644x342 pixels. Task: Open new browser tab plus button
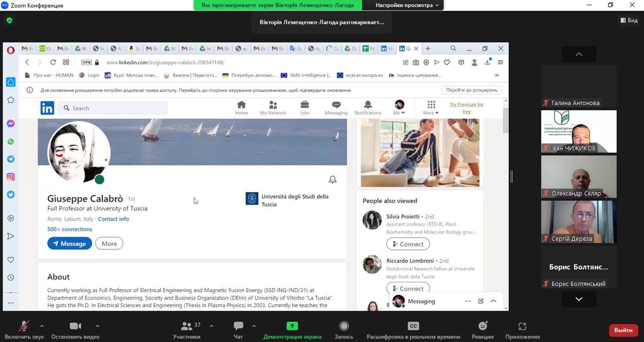[x=428, y=49]
